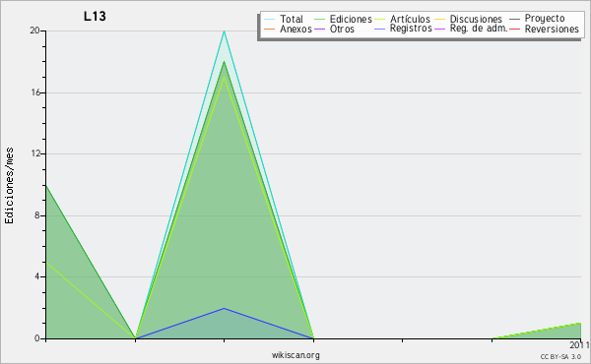591x364 pixels.
Task: Select the Anexos legend entry
Action: [x=295, y=29]
